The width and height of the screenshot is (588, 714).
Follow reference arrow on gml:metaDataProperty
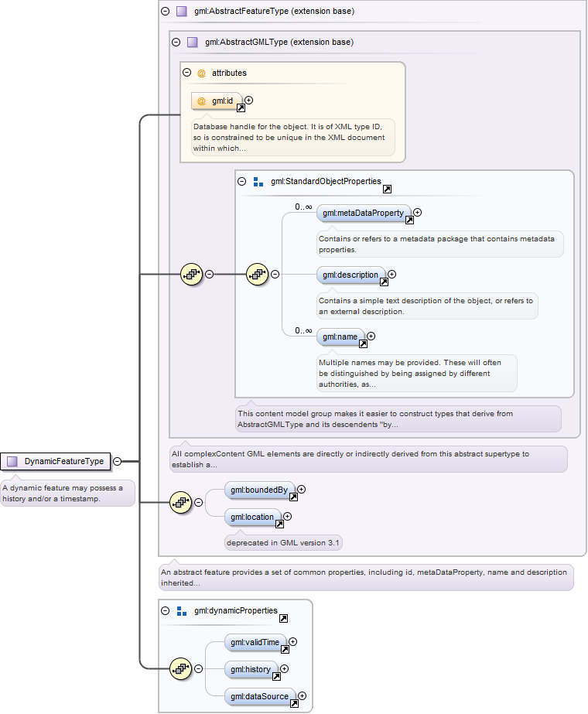click(x=409, y=220)
